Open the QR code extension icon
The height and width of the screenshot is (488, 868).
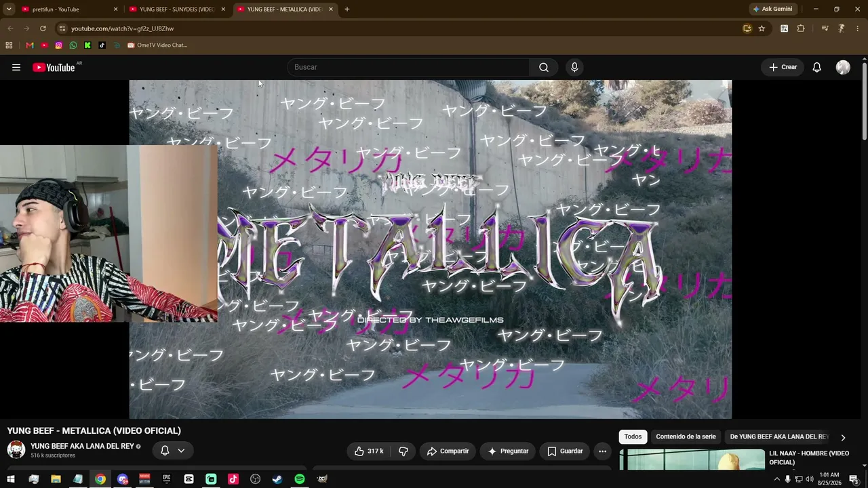pyautogui.click(x=784, y=28)
